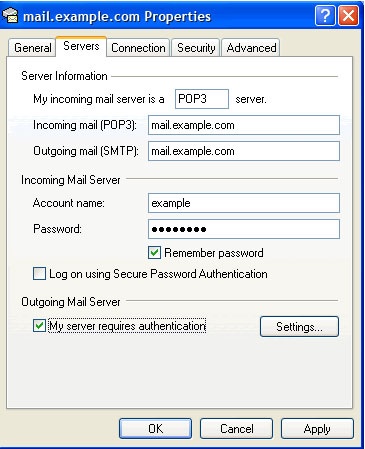Click into the Password field
The width and height of the screenshot is (365, 449).
pos(244,229)
